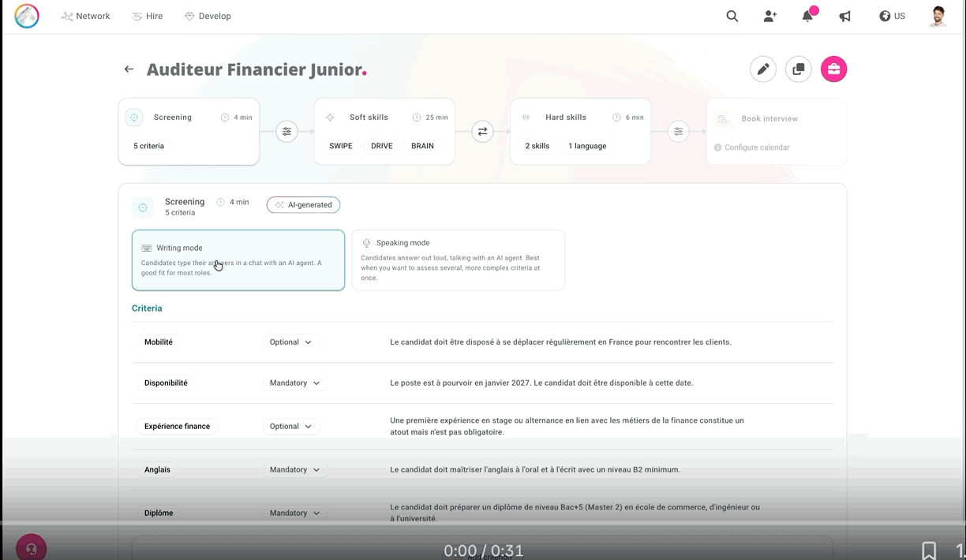Open the notifications bell
This screenshot has width=966, height=560.
(808, 16)
